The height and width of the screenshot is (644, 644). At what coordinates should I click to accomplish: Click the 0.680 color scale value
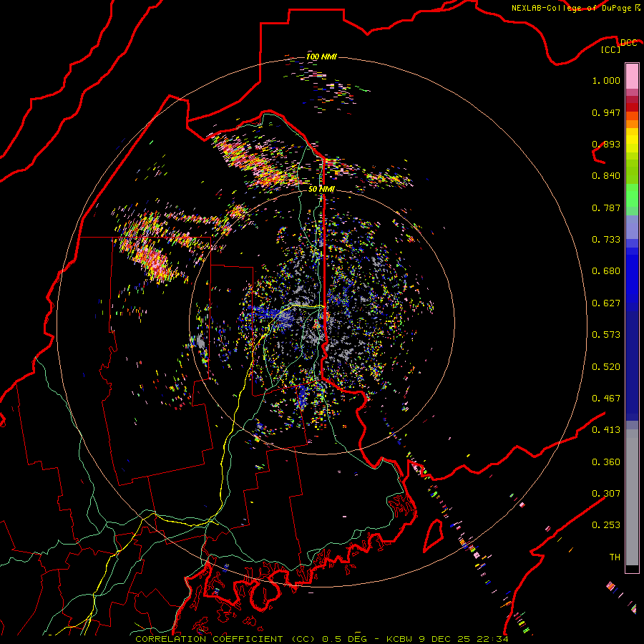(x=606, y=271)
